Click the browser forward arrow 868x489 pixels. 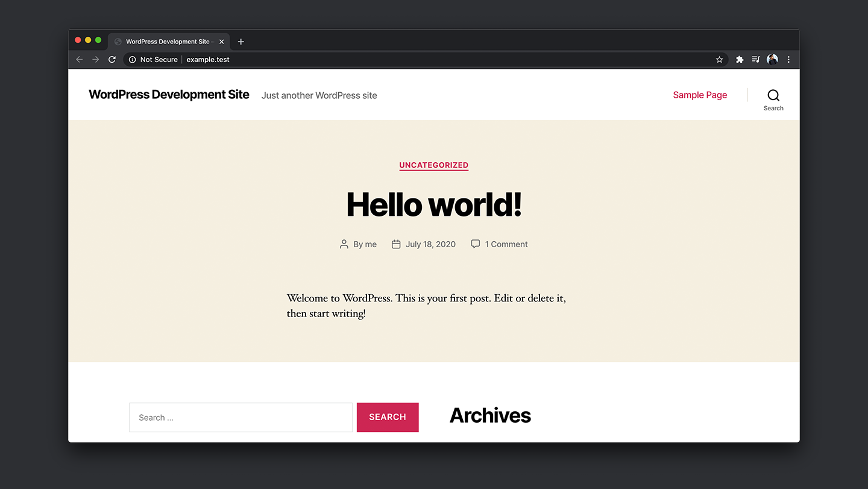click(x=95, y=60)
